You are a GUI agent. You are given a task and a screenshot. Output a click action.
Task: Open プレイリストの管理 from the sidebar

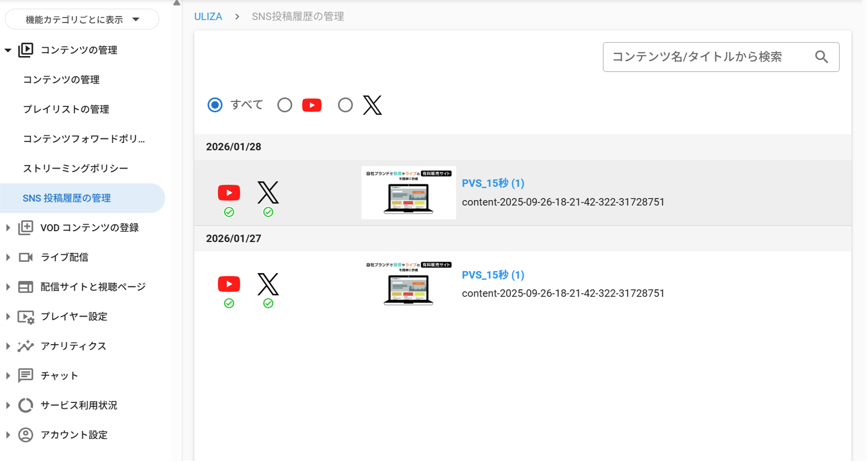(66, 109)
